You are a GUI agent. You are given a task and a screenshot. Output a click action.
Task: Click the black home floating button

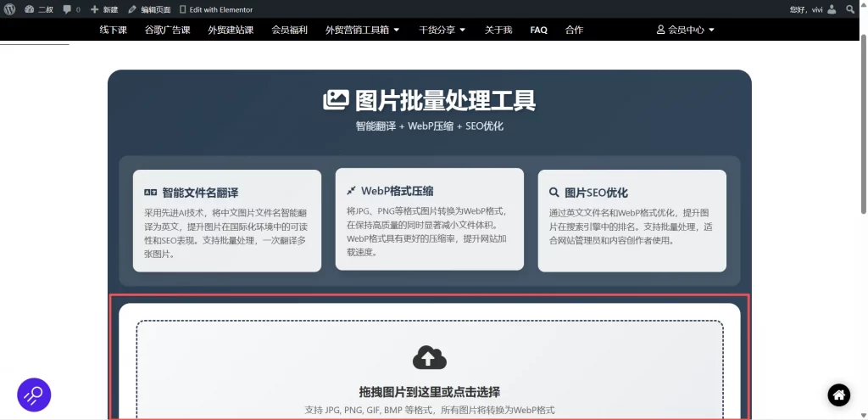[838, 395]
